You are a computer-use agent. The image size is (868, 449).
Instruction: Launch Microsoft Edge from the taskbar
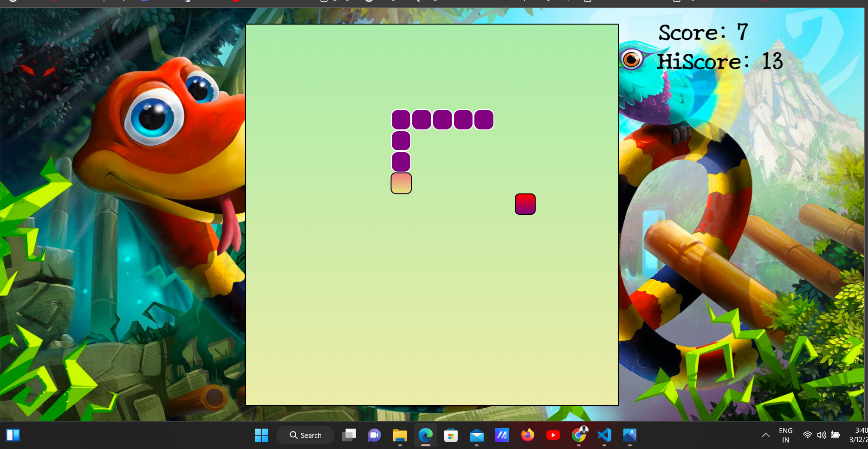[x=425, y=435]
